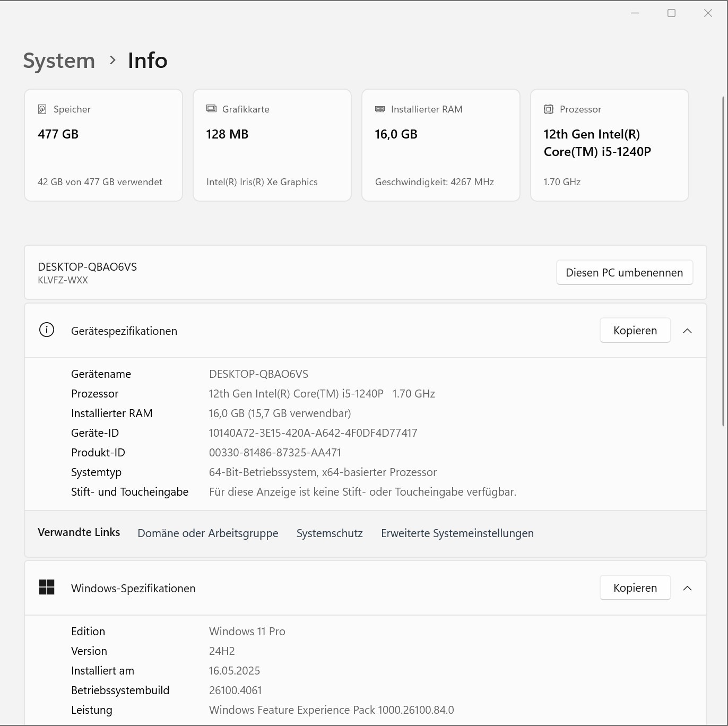
Task: Click Systemtyp value 64-Bit-Betriebssystem
Action: (x=323, y=472)
